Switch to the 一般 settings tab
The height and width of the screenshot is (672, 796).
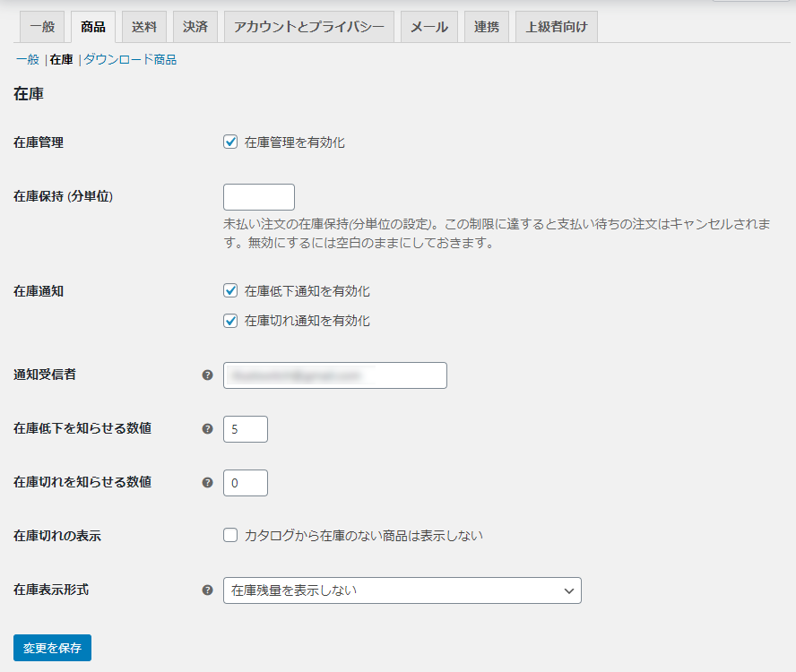point(42,27)
